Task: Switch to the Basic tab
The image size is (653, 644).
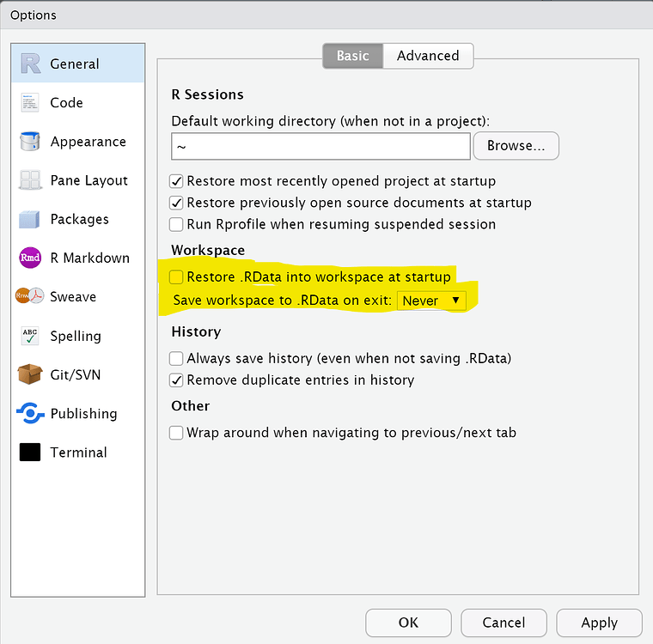Action: (x=353, y=56)
